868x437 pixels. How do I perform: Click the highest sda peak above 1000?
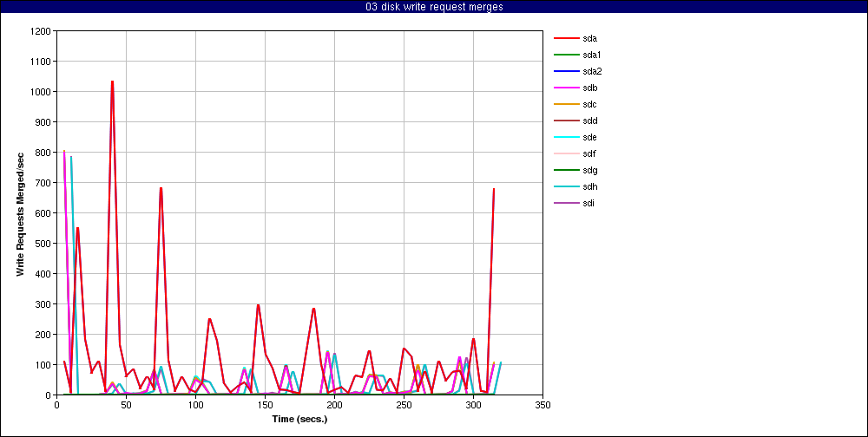pyautogui.click(x=112, y=82)
